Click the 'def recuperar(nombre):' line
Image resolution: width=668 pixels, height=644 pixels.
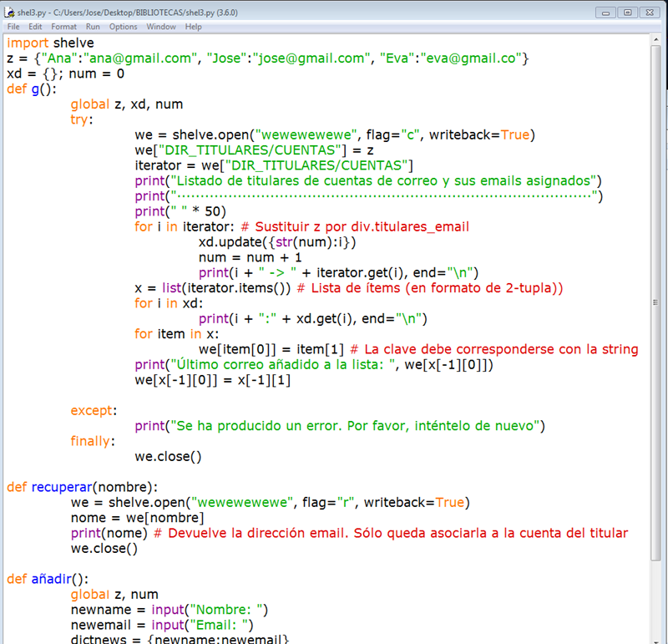[x=82, y=487]
